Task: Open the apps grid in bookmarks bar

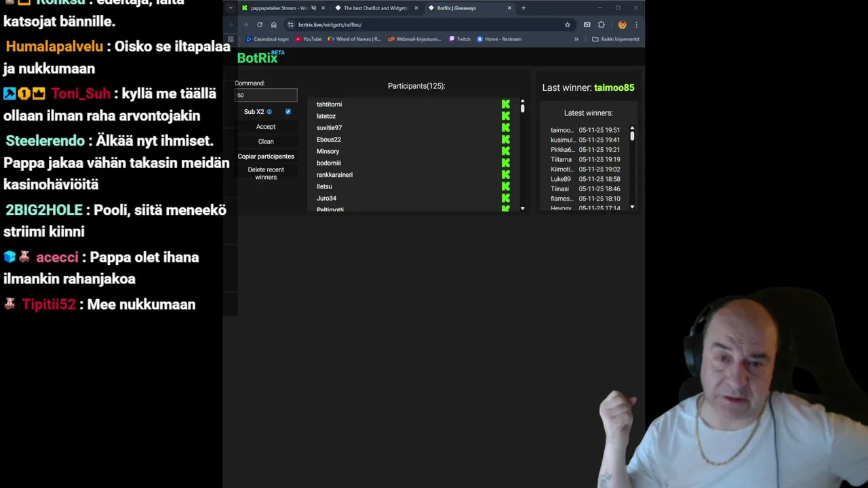Action: pos(231,39)
